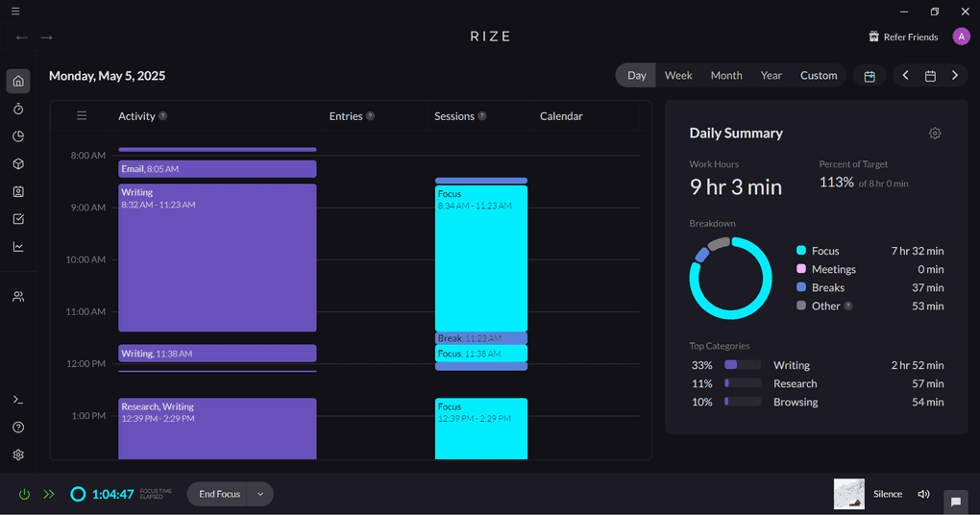Click the Browsing category progress bar
This screenshot has height=515, width=980.
point(743,402)
